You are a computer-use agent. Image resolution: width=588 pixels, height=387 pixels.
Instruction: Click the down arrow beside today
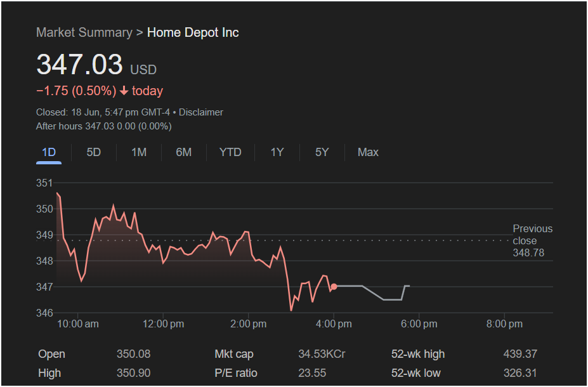tap(124, 91)
